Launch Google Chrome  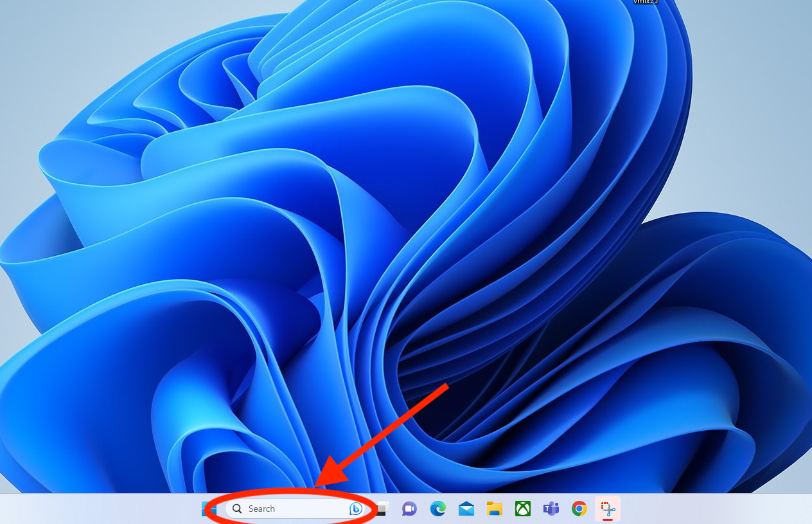(579, 509)
